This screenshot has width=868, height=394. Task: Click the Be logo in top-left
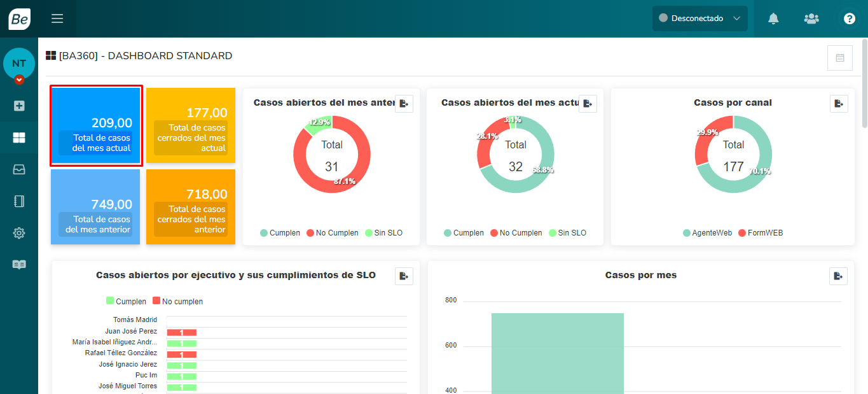pos(19,19)
